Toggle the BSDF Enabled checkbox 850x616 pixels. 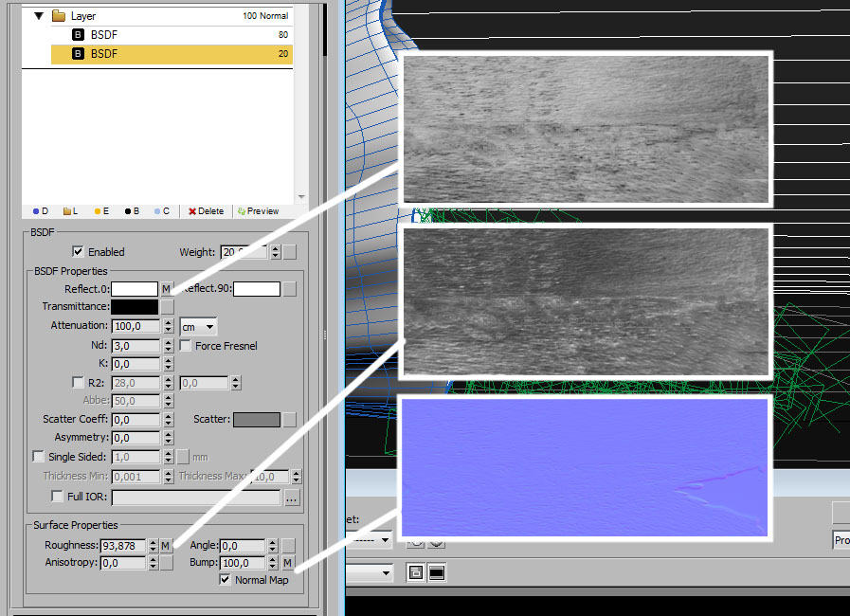[x=78, y=251]
